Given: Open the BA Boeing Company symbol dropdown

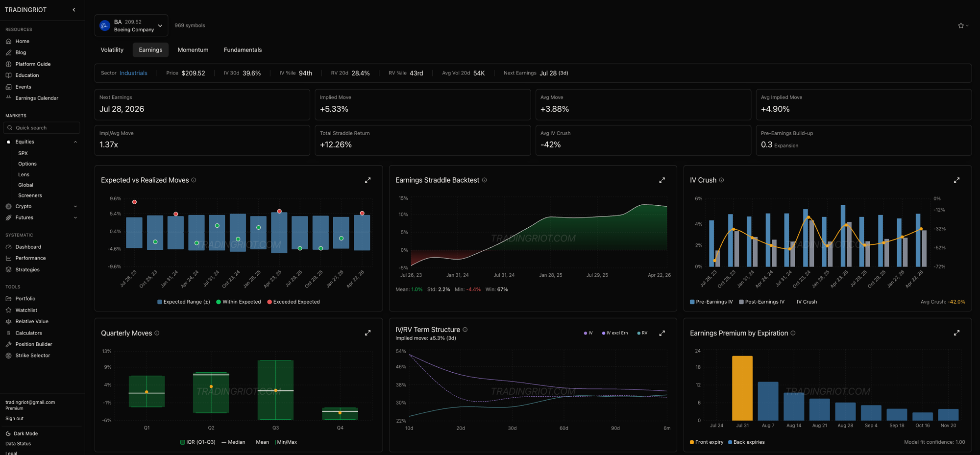Looking at the screenshot, I should click(x=131, y=25).
